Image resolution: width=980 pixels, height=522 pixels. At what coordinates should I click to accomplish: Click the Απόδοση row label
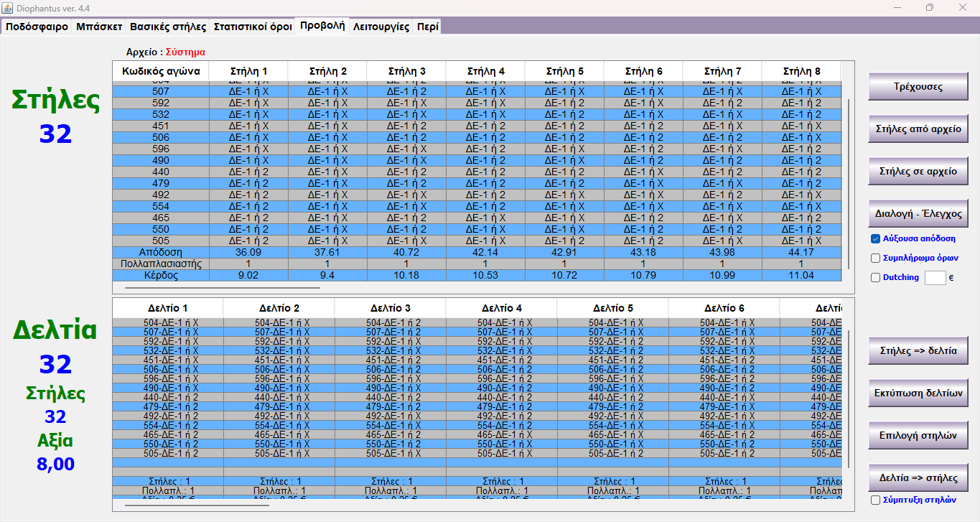(x=161, y=252)
